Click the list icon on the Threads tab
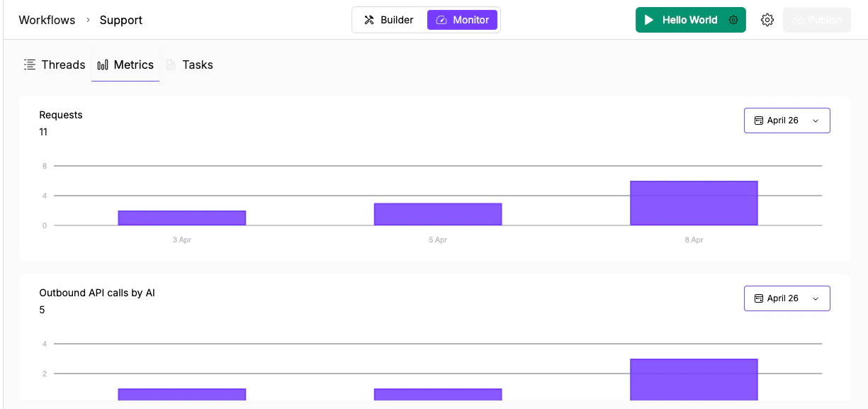The image size is (868, 409). [30, 64]
